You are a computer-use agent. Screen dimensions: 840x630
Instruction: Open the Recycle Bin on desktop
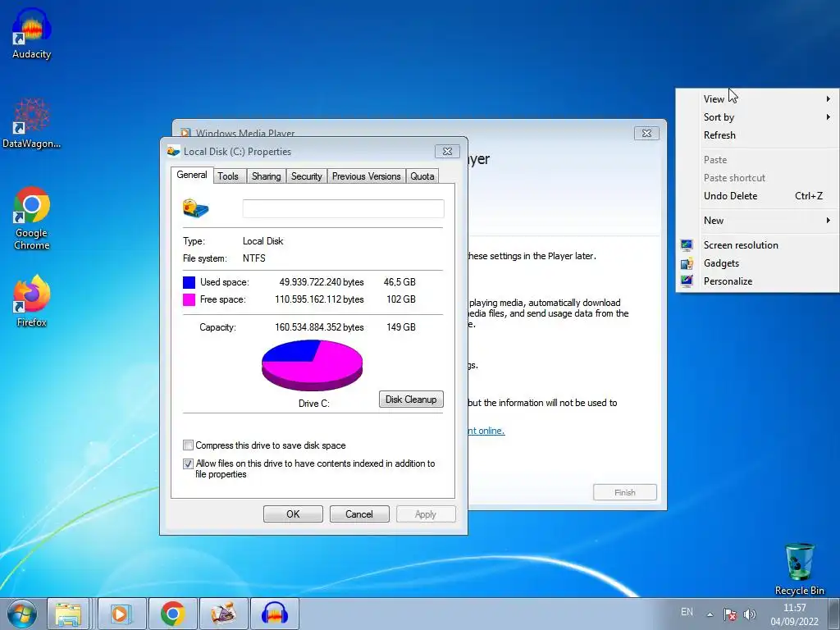point(799,569)
